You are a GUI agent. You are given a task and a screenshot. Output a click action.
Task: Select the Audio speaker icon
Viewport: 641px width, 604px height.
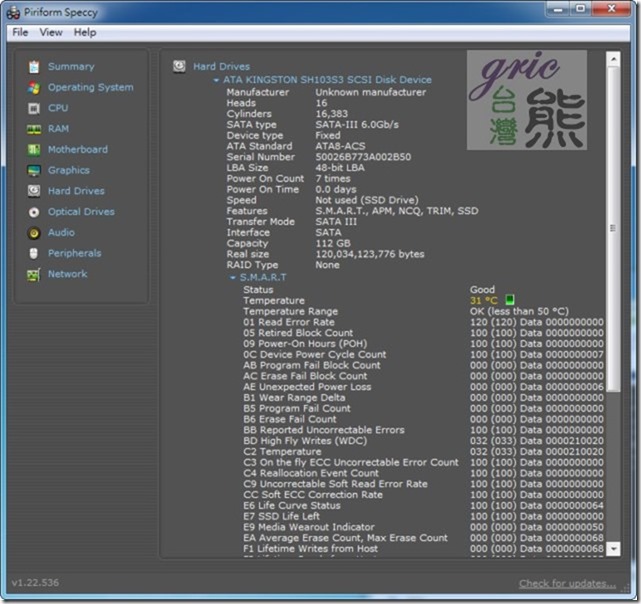pos(35,233)
